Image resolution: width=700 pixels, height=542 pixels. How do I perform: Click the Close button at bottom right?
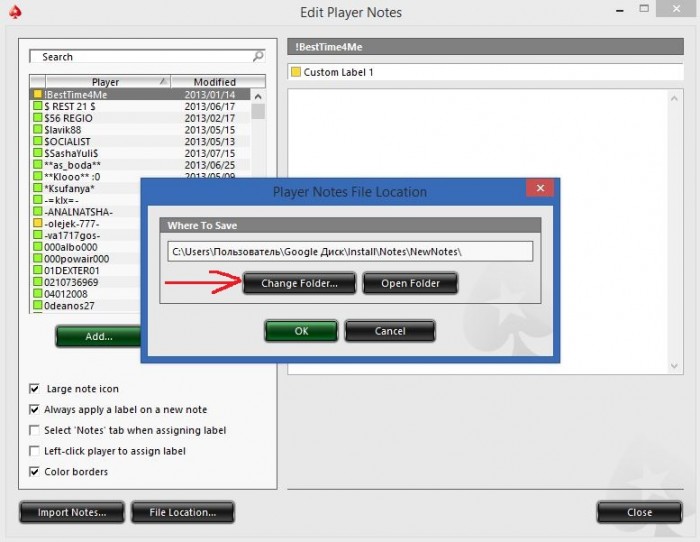639,512
